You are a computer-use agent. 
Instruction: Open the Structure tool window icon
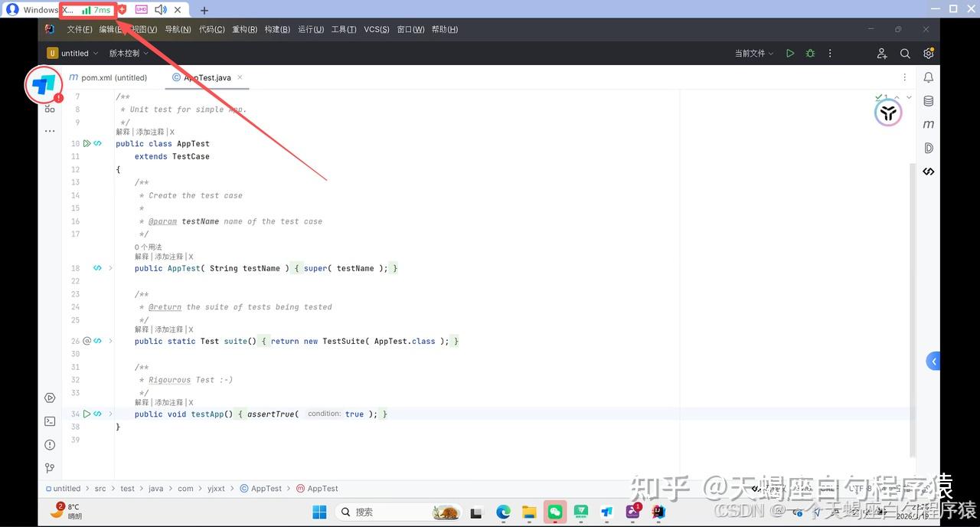[x=50, y=108]
